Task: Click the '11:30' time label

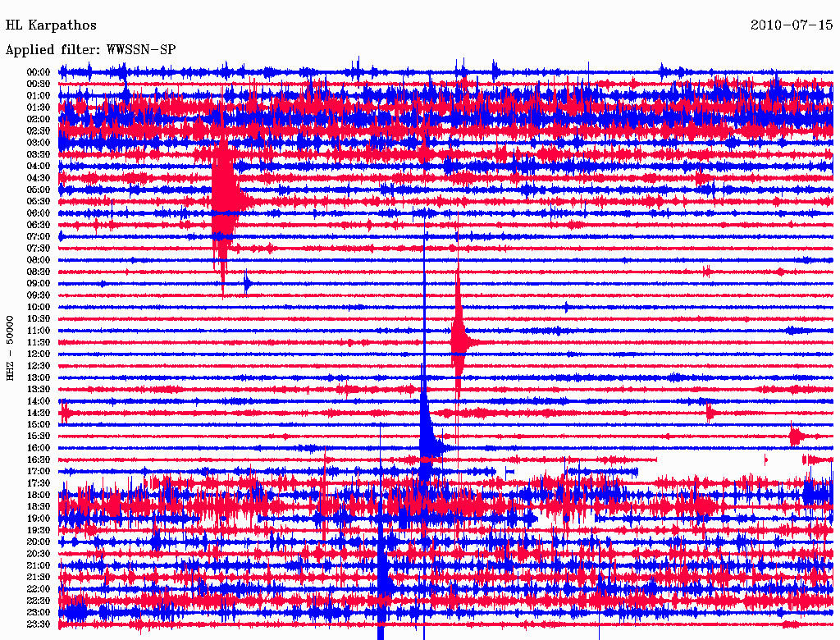Action: point(38,342)
